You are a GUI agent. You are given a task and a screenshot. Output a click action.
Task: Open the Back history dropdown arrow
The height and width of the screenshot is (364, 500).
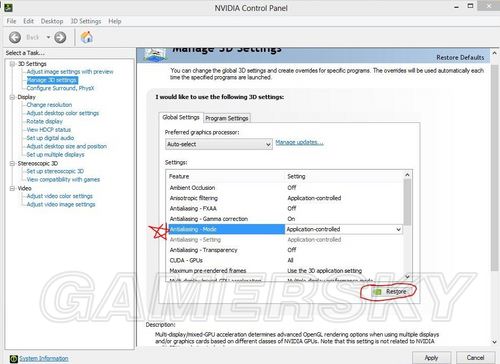pyautogui.click(x=48, y=37)
